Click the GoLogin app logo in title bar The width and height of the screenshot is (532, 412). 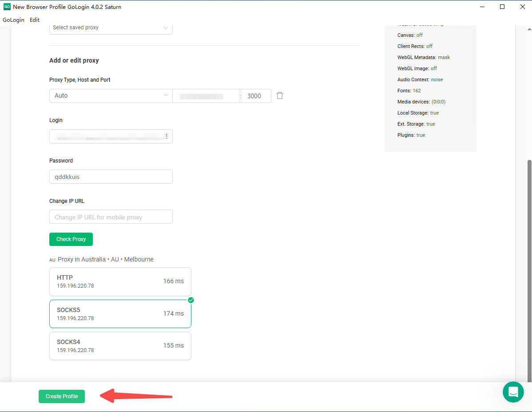[7, 7]
